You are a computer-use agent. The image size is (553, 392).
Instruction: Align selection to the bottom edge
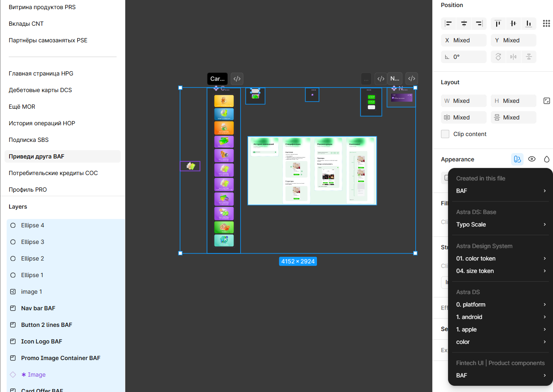[x=529, y=24]
